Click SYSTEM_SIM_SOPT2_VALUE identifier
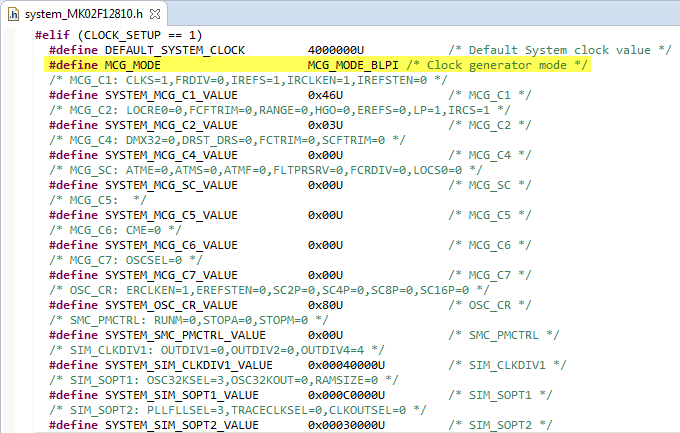Image resolution: width=680 pixels, height=433 pixels. pos(182,425)
